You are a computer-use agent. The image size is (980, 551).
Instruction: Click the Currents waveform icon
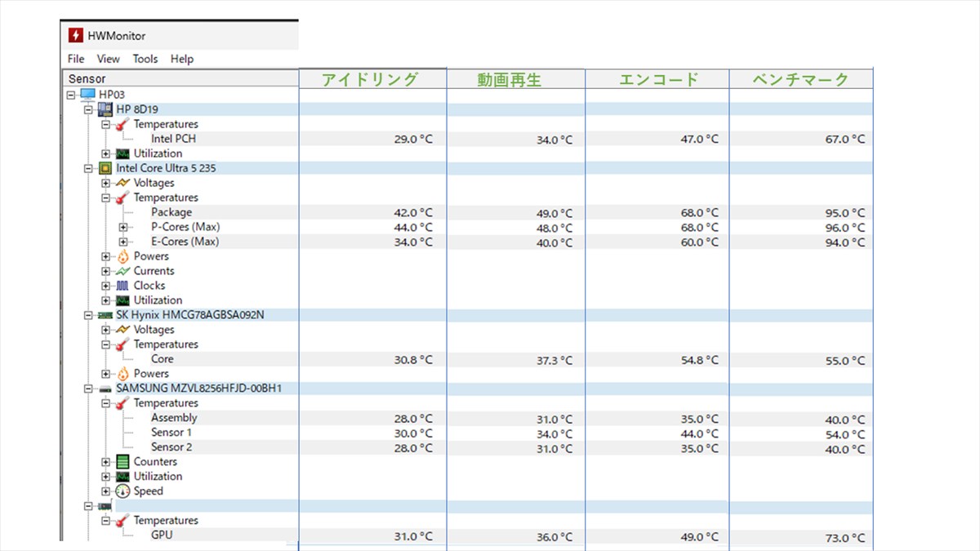(122, 271)
